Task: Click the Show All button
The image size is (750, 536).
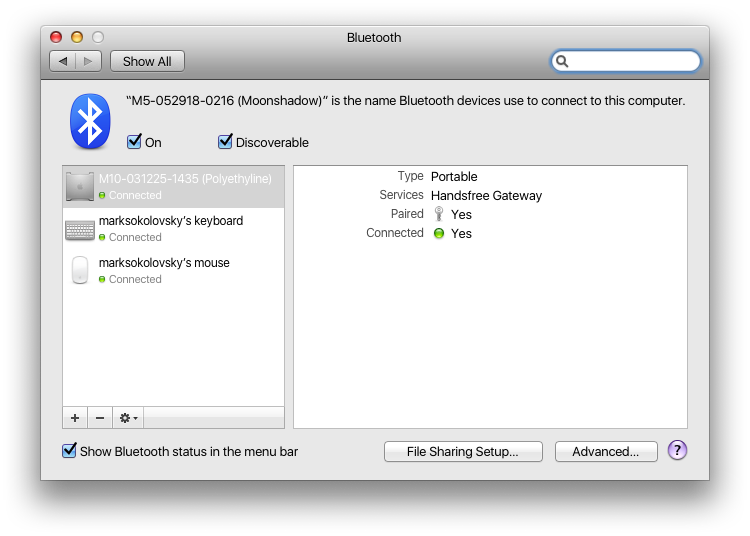Action: pyautogui.click(x=147, y=61)
